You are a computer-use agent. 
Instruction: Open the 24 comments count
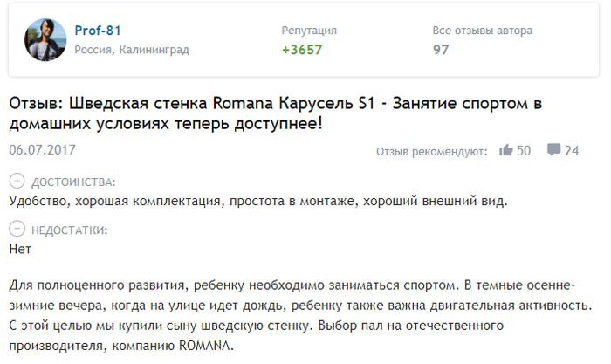[x=572, y=150]
